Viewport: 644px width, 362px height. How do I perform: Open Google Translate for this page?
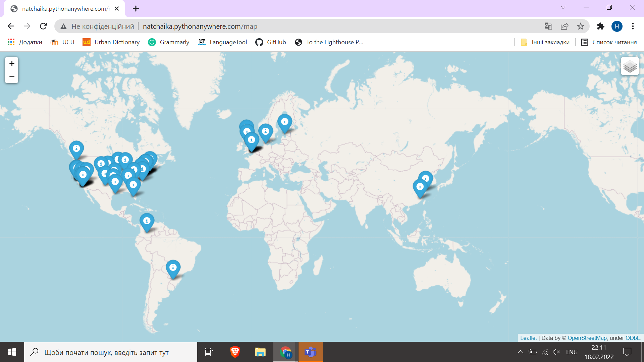coord(548,26)
